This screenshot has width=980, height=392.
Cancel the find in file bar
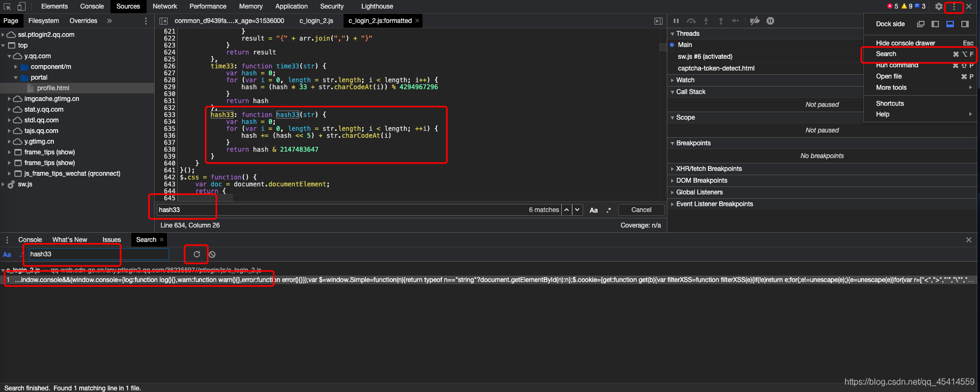tap(641, 210)
